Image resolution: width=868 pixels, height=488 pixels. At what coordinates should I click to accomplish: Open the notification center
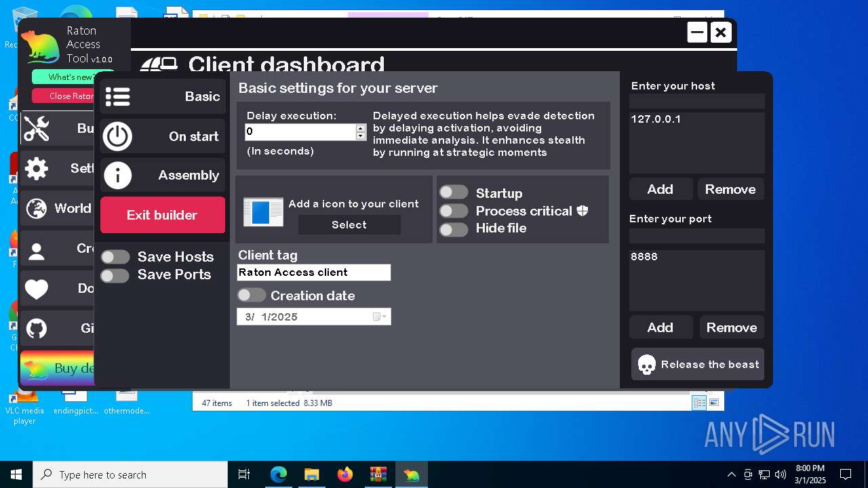pyautogui.click(x=846, y=474)
